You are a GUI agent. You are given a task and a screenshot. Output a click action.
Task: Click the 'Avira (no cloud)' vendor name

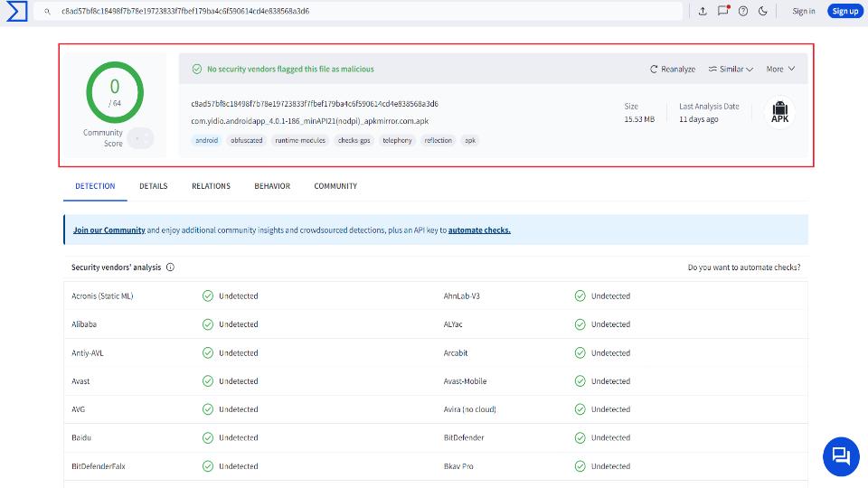[469, 408]
